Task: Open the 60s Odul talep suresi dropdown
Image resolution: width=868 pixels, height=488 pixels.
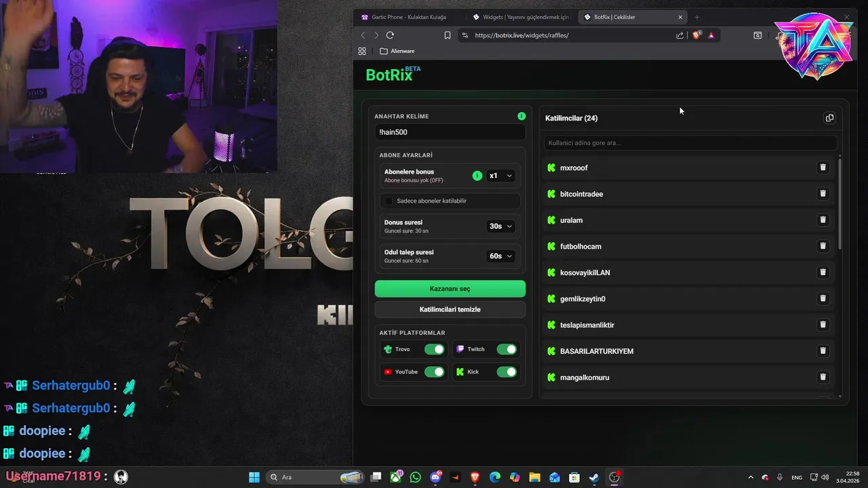Action: (x=500, y=256)
